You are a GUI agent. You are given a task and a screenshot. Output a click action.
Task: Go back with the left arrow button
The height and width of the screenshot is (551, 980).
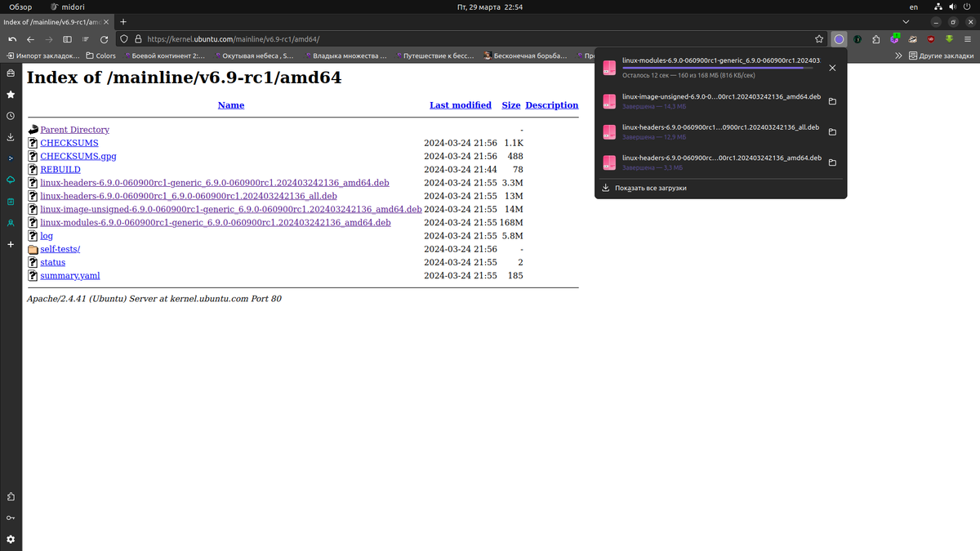tap(30, 38)
